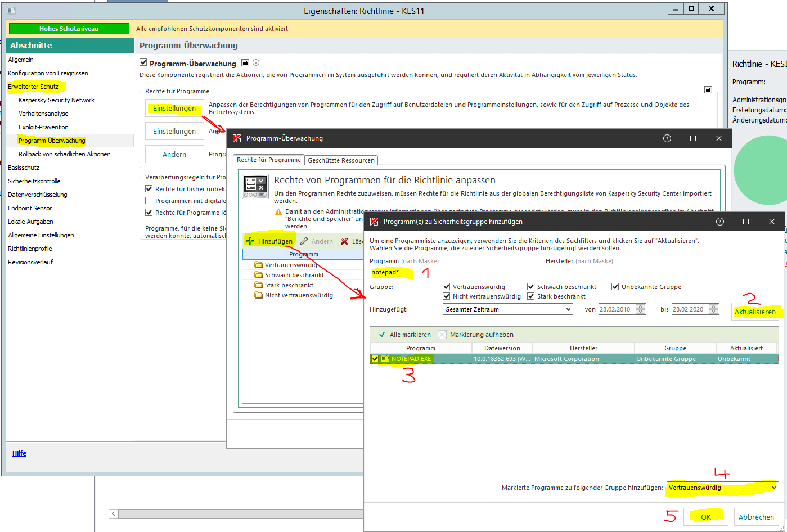This screenshot has width=787, height=532.
Task: Open target group Vertrauenswürdig dropdown
Action: (x=723, y=488)
